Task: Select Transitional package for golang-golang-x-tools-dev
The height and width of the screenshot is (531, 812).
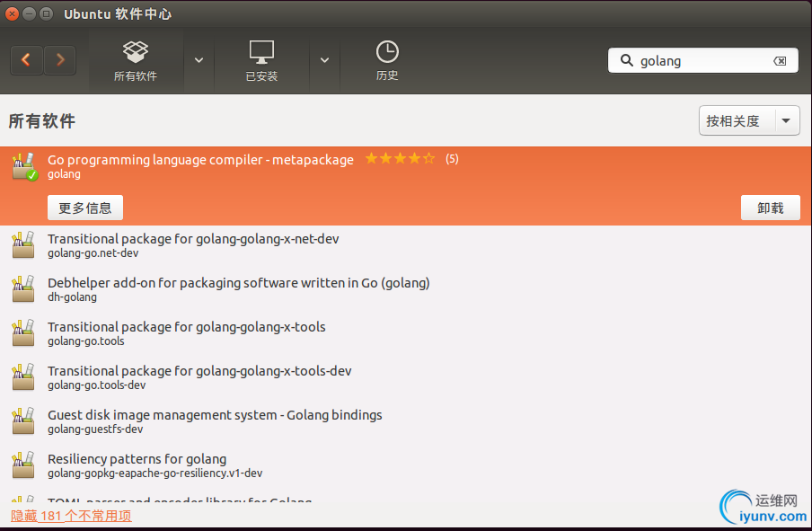Action: 406,377
